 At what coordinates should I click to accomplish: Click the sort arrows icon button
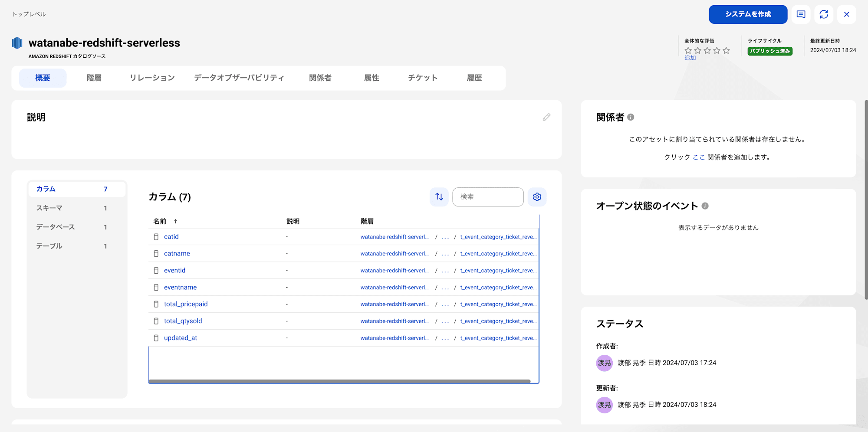click(x=439, y=197)
